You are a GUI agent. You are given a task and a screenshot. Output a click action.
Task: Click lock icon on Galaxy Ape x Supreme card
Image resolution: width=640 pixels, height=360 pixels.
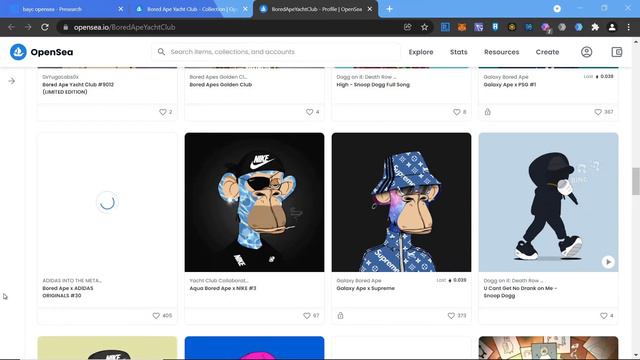tap(340, 316)
